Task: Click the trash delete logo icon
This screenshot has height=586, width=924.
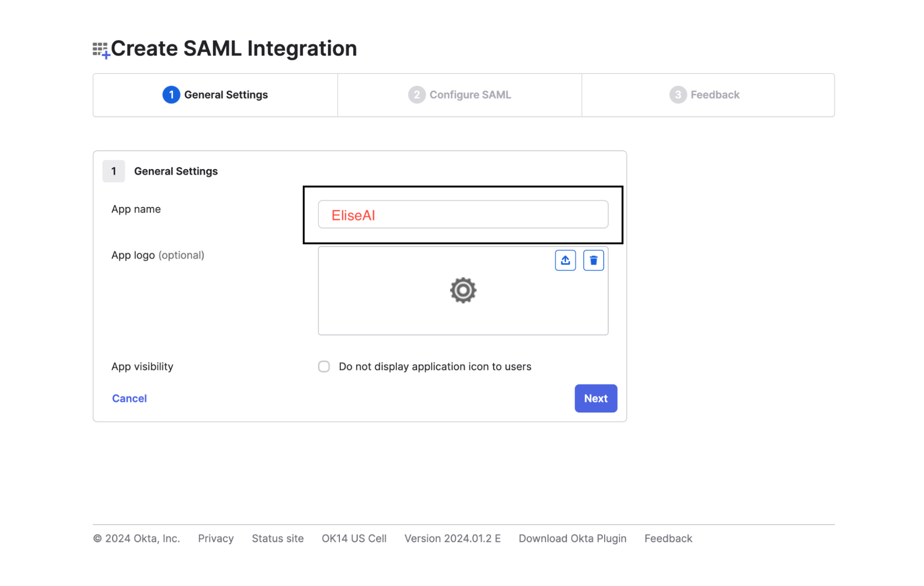Action: tap(593, 260)
